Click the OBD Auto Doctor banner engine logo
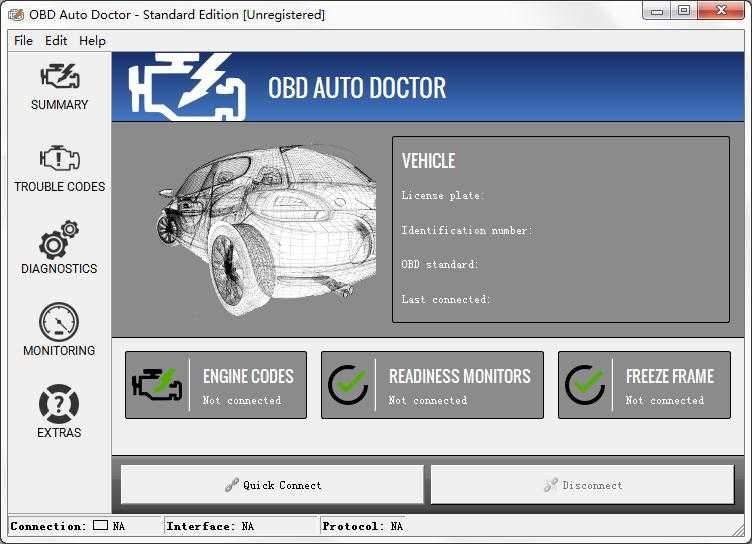 pos(187,87)
